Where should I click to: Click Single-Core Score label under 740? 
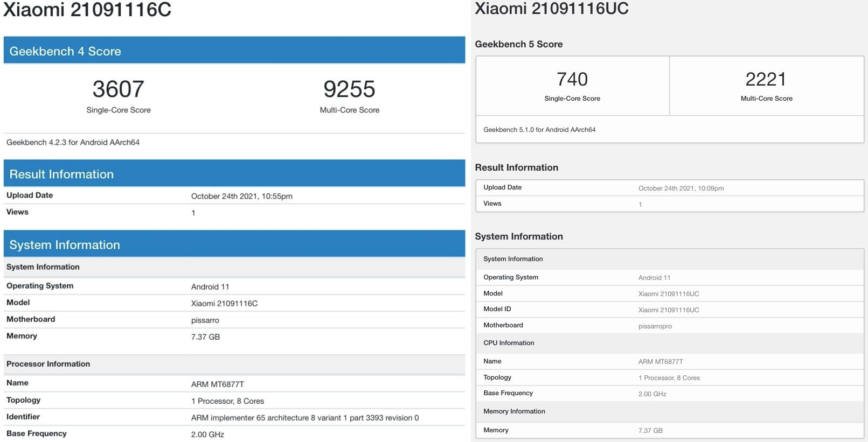572,99
